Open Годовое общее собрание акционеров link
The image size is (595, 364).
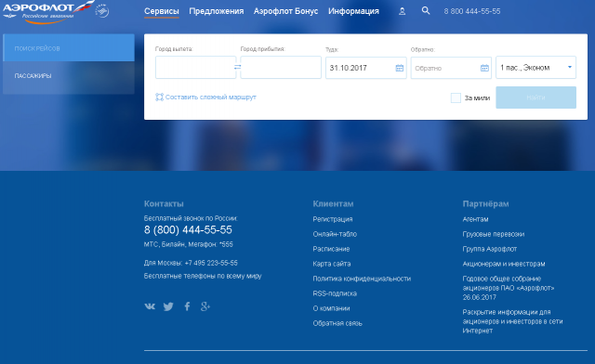pyautogui.click(x=509, y=288)
